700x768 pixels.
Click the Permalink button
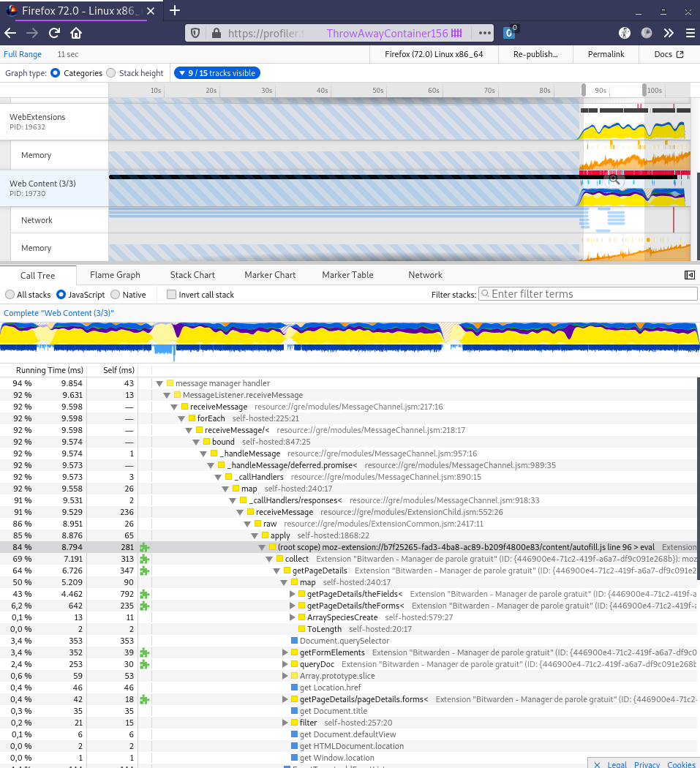(x=606, y=54)
